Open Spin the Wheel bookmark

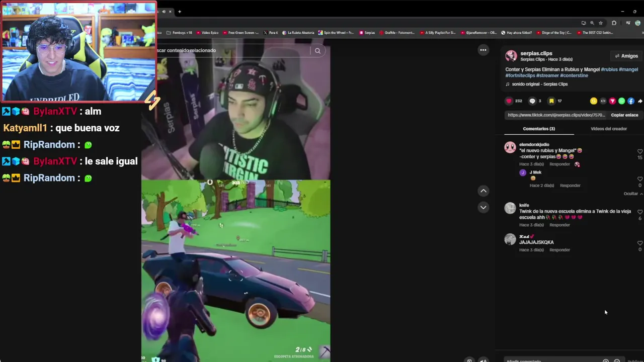(336, 33)
